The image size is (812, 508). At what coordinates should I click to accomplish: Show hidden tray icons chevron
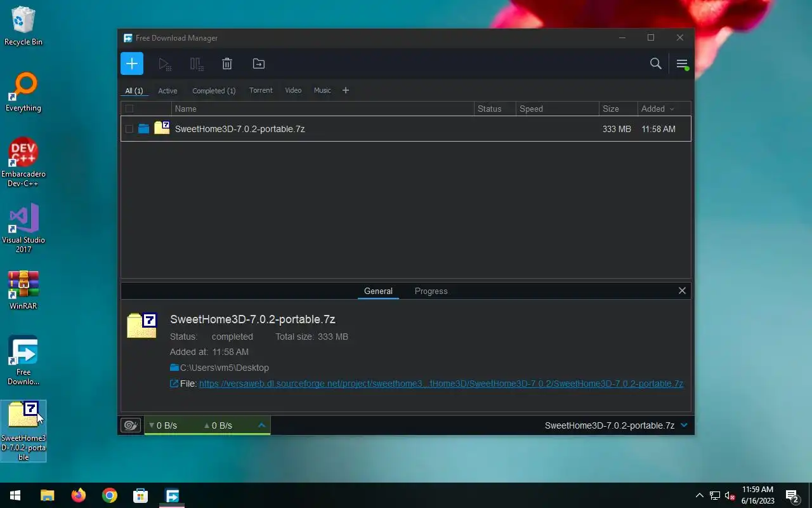[x=700, y=495]
